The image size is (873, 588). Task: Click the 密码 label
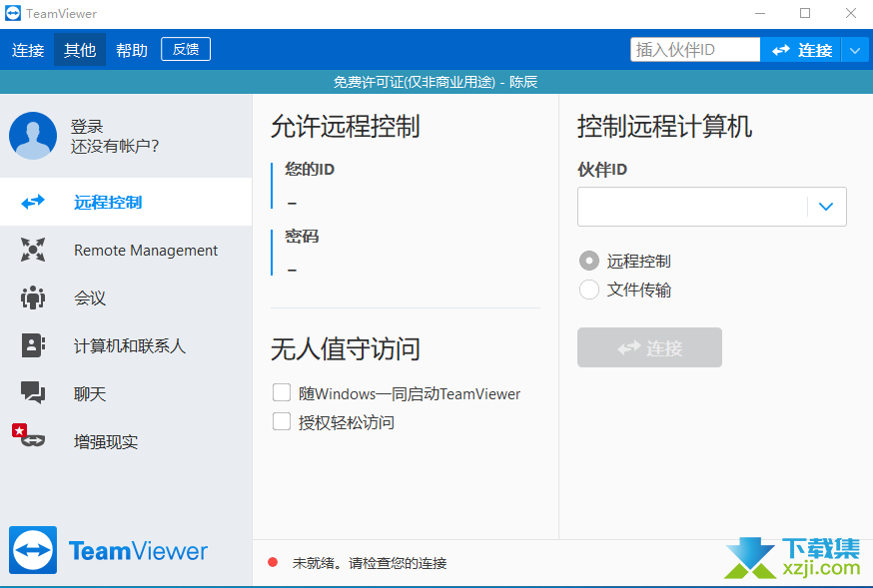302,236
